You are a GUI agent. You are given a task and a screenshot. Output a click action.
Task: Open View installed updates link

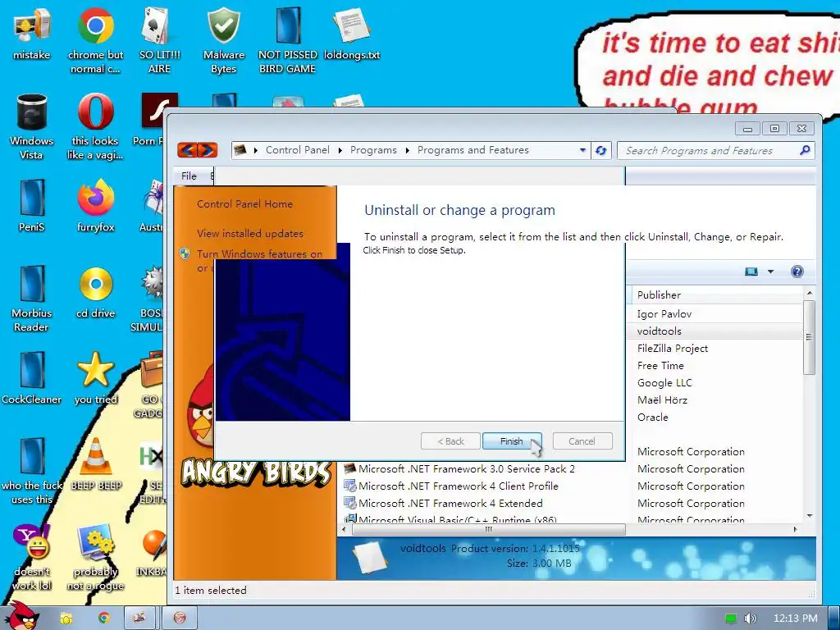tap(250, 234)
